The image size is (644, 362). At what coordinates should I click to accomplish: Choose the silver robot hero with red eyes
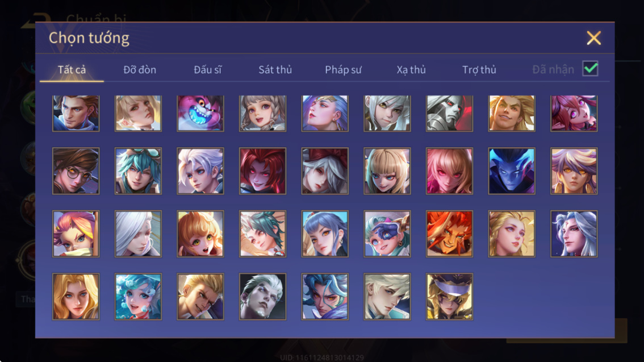[449, 114]
